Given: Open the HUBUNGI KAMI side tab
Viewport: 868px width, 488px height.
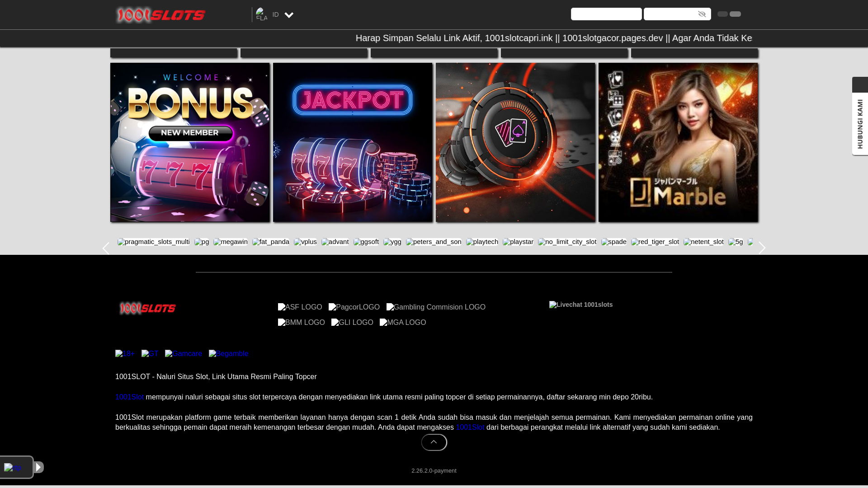Looking at the screenshot, I should click(x=860, y=124).
